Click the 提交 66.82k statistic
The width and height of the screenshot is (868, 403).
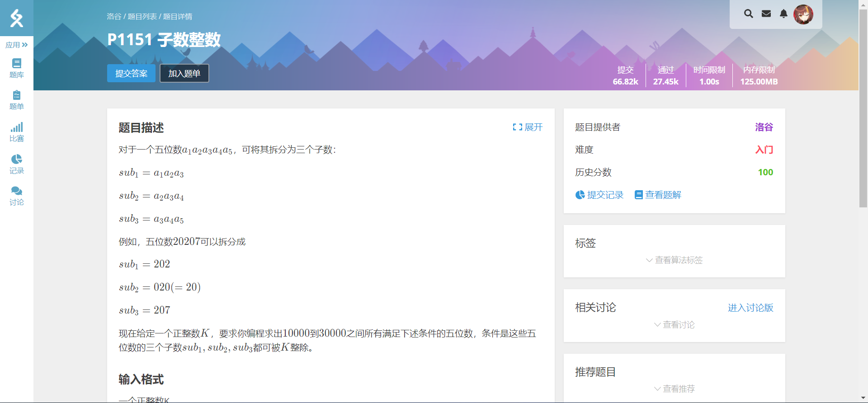click(x=625, y=75)
